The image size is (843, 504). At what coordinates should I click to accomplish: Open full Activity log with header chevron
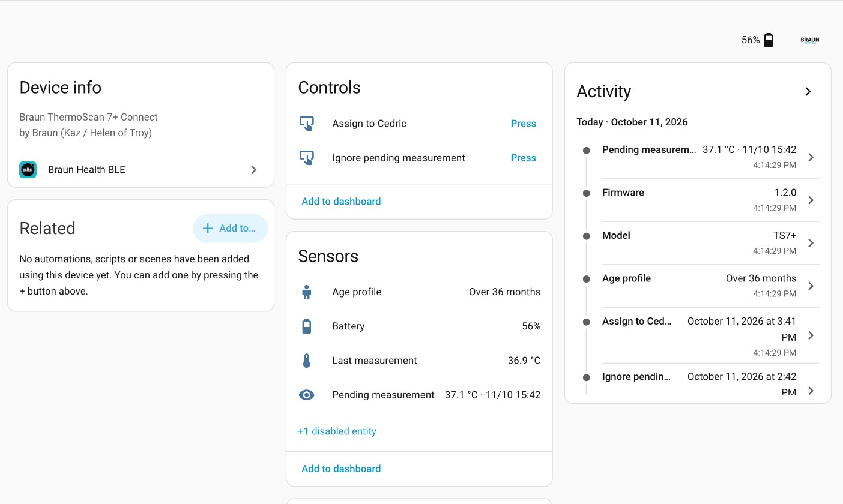pos(808,91)
